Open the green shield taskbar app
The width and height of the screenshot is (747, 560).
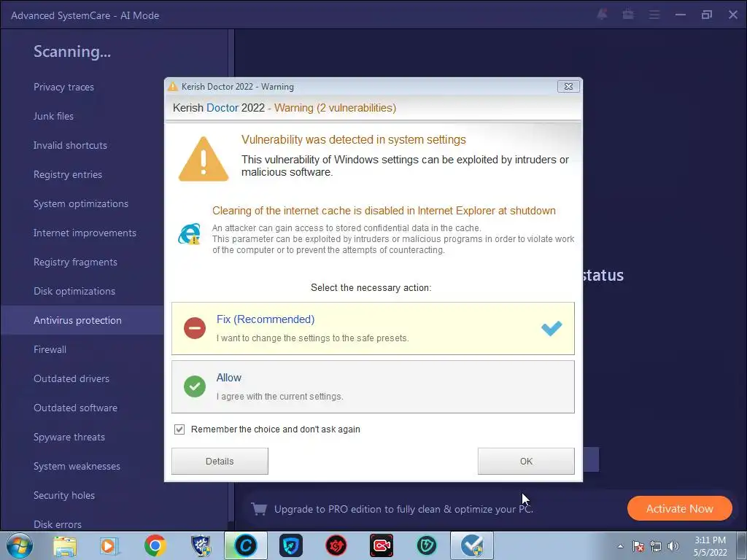426,545
